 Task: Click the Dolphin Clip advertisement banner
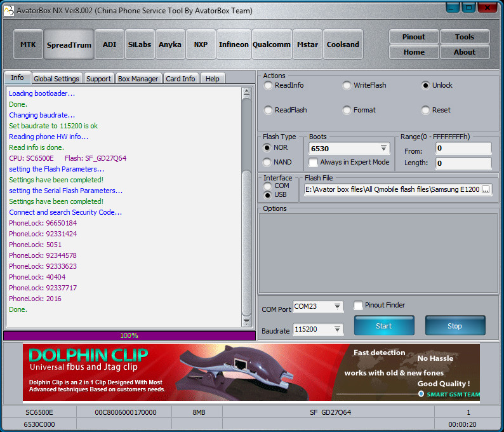pyautogui.click(x=251, y=372)
